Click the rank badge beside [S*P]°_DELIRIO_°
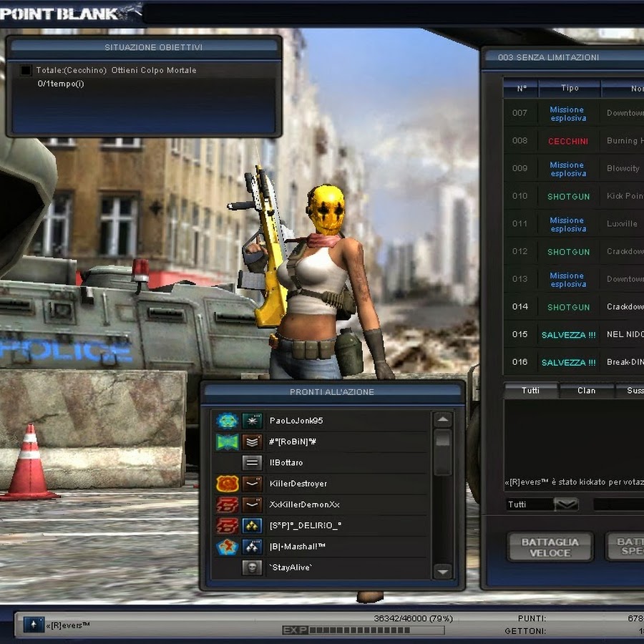 click(x=252, y=526)
